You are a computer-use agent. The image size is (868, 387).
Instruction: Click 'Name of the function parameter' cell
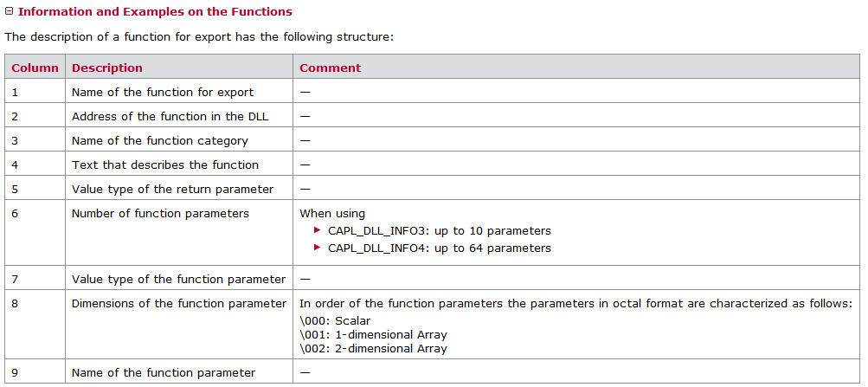point(164,372)
